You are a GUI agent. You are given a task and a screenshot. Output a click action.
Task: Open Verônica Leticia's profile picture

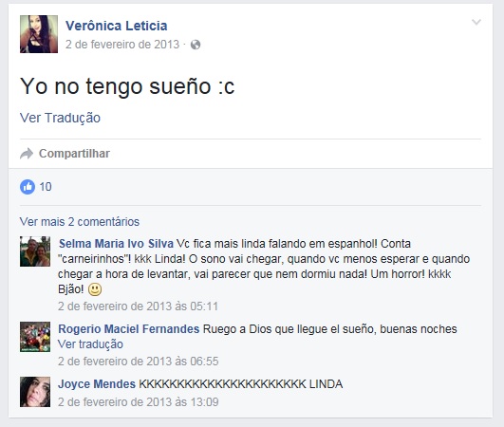point(39,34)
